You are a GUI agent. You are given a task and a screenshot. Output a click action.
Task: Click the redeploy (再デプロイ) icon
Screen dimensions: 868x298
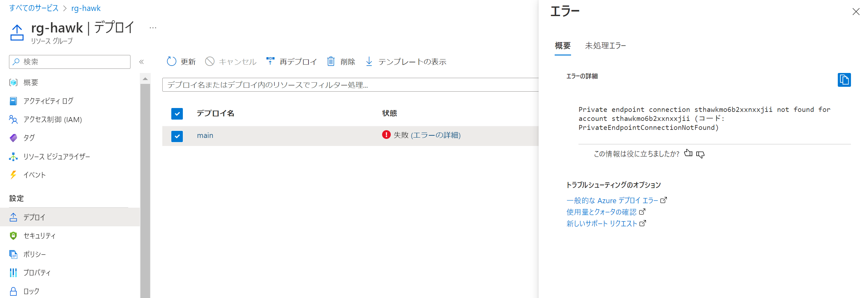tap(270, 61)
